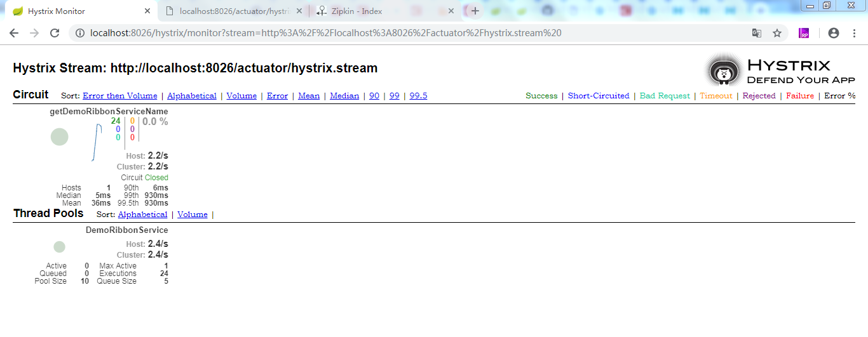
Task: Click the Thread Pools section heading
Action: coord(48,213)
